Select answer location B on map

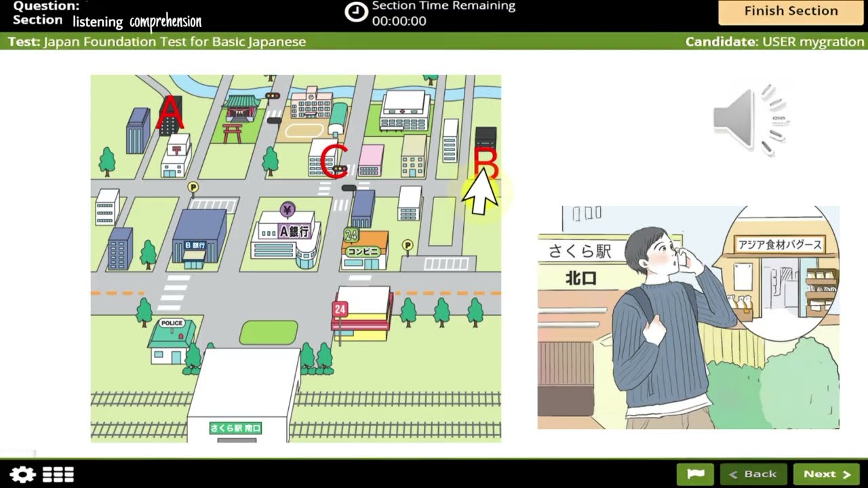pyautogui.click(x=486, y=163)
